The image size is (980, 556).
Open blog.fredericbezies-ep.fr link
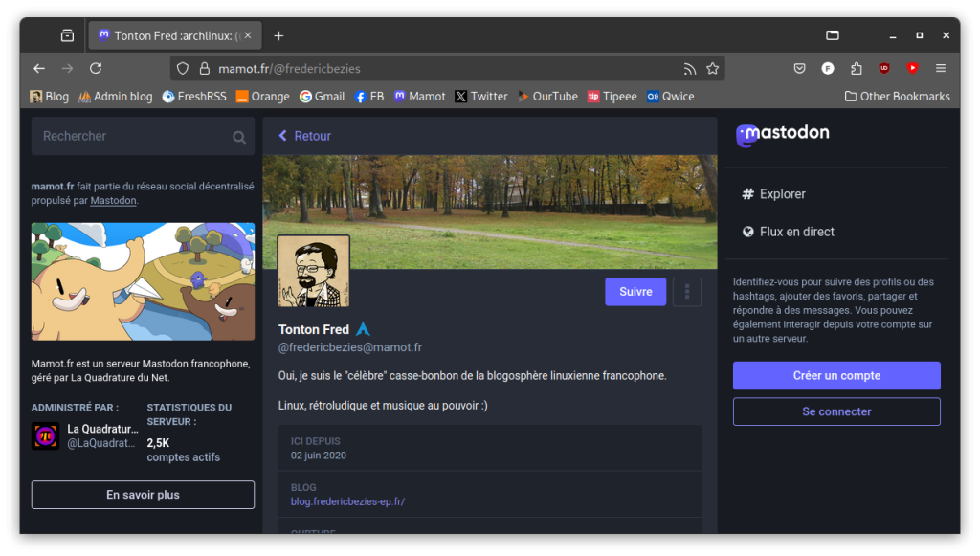point(347,501)
